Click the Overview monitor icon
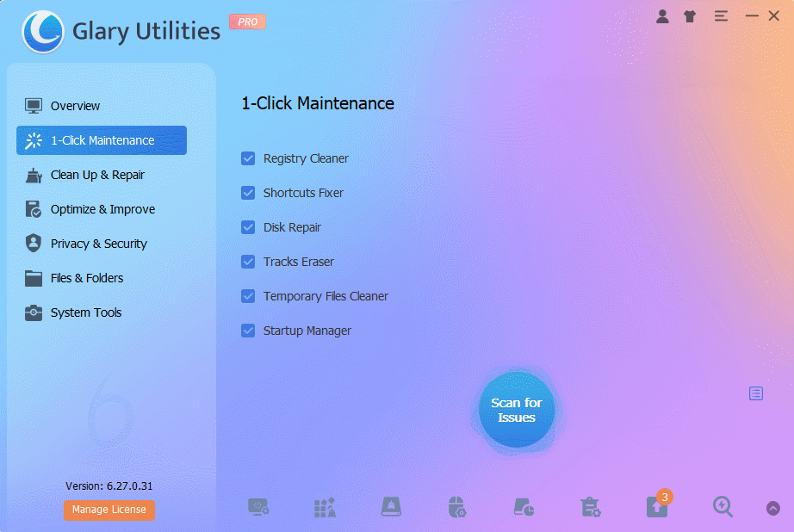Screen dimensions: 794x532 34,106
